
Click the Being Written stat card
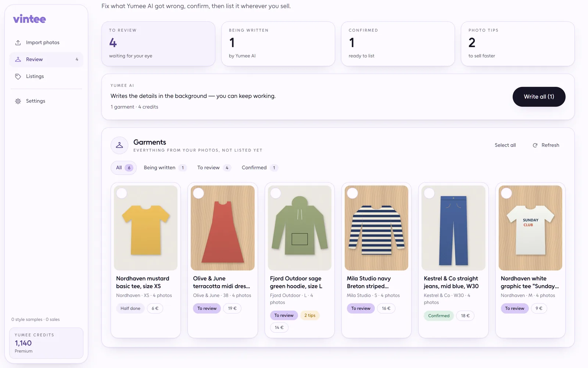point(278,44)
